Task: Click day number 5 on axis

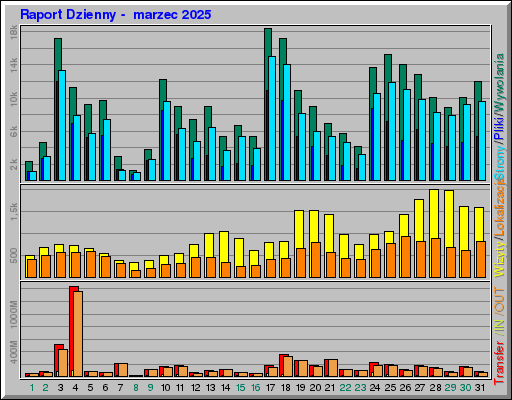Action: pos(90,388)
